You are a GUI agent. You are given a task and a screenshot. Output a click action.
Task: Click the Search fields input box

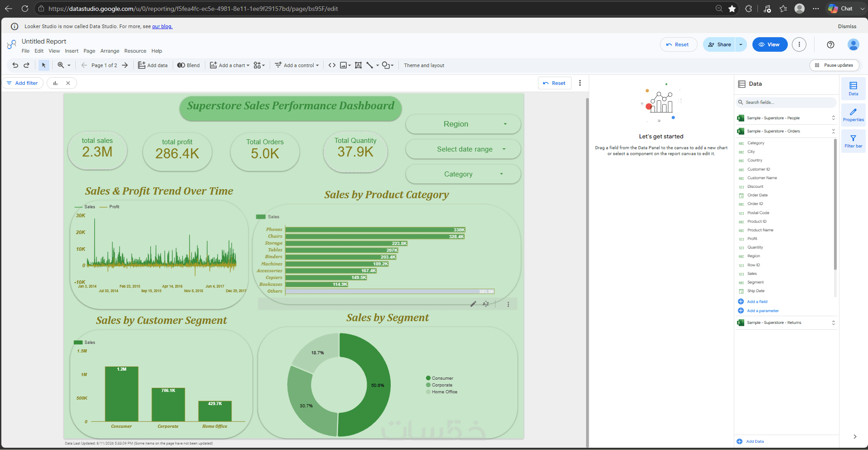(x=786, y=103)
